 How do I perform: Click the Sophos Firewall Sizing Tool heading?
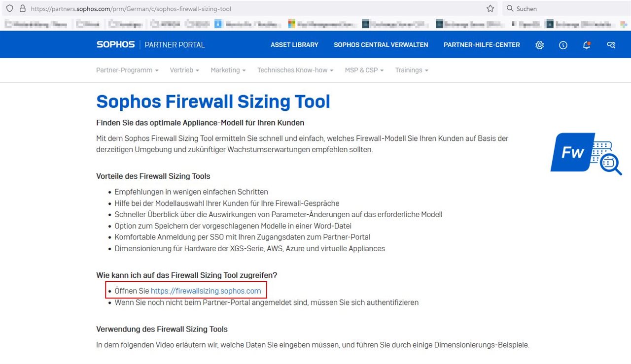coord(213,101)
